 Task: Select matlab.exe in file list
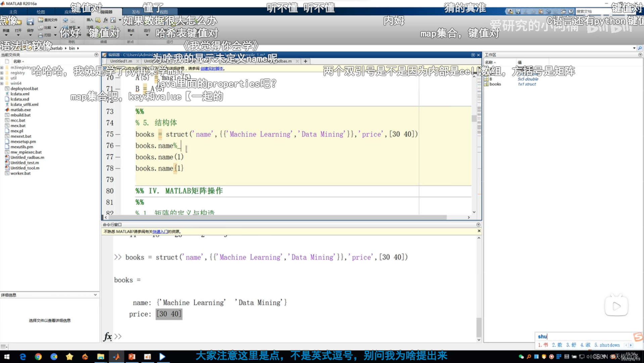[x=20, y=110]
